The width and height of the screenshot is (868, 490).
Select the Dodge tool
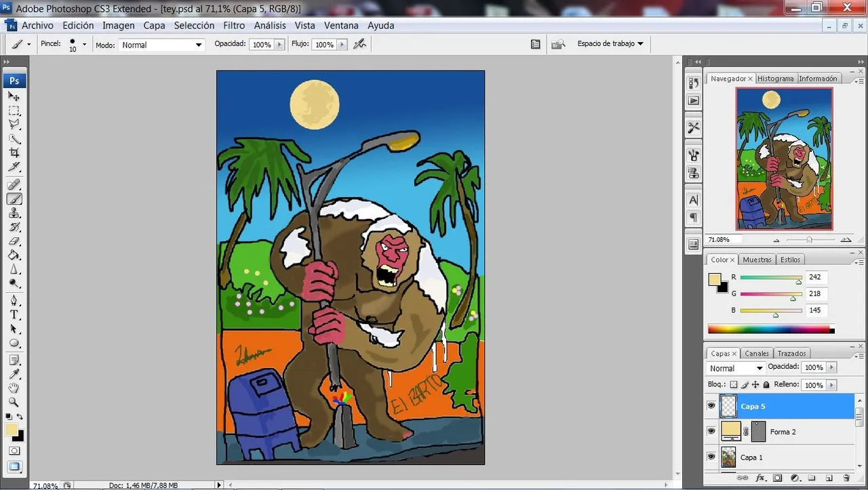click(14, 284)
